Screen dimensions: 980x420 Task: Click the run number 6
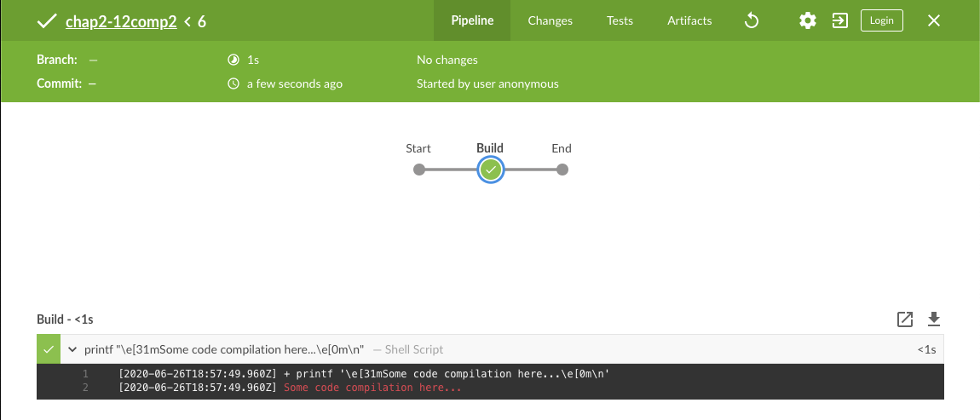pyautogui.click(x=202, y=22)
